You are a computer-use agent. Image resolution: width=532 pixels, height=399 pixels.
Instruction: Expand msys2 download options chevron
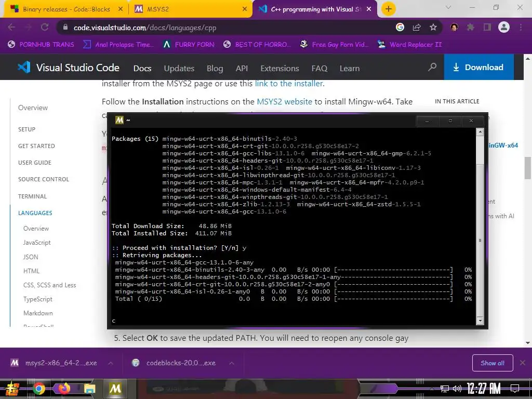(x=111, y=363)
